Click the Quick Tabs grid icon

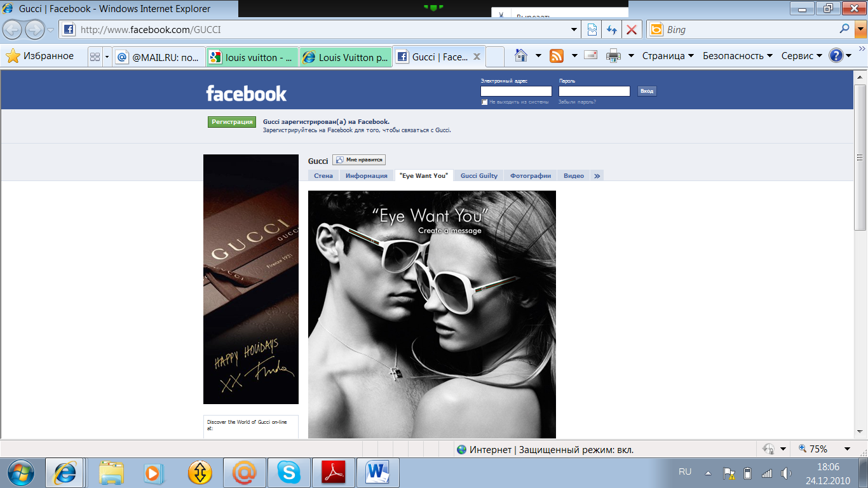click(x=95, y=57)
